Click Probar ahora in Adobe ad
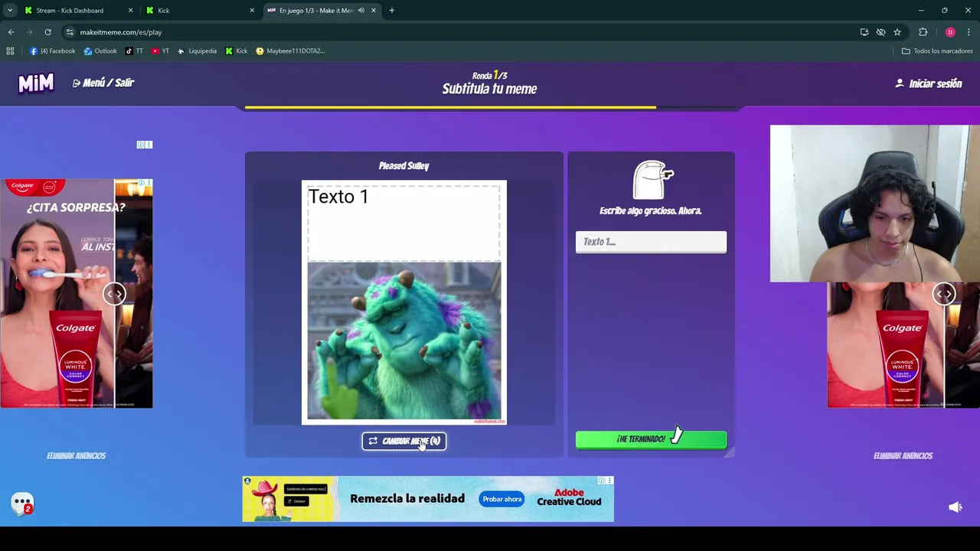 point(502,499)
